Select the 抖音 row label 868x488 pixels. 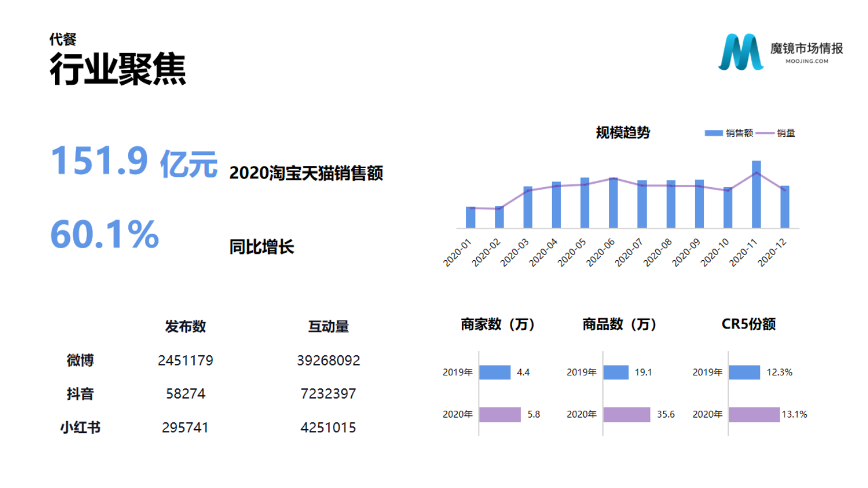point(80,394)
